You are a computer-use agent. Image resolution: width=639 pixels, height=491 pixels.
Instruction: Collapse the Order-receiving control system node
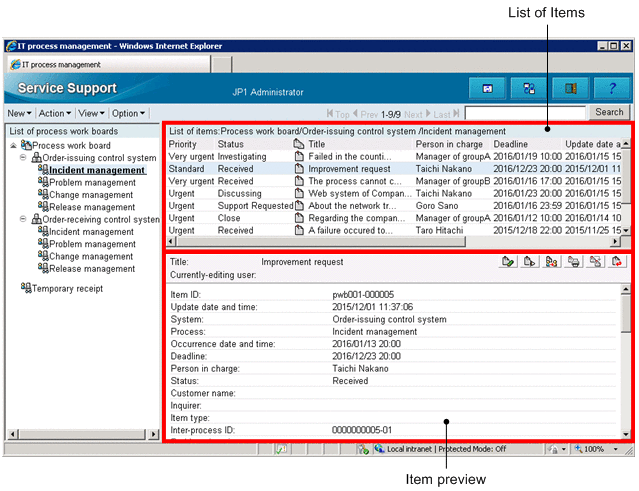click(x=24, y=219)
